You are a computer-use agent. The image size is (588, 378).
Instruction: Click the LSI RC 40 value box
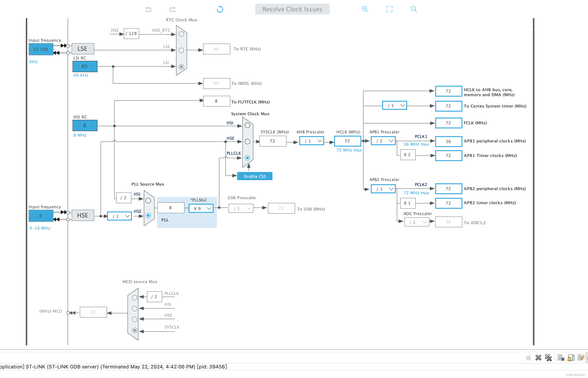(x=85, y=66)
